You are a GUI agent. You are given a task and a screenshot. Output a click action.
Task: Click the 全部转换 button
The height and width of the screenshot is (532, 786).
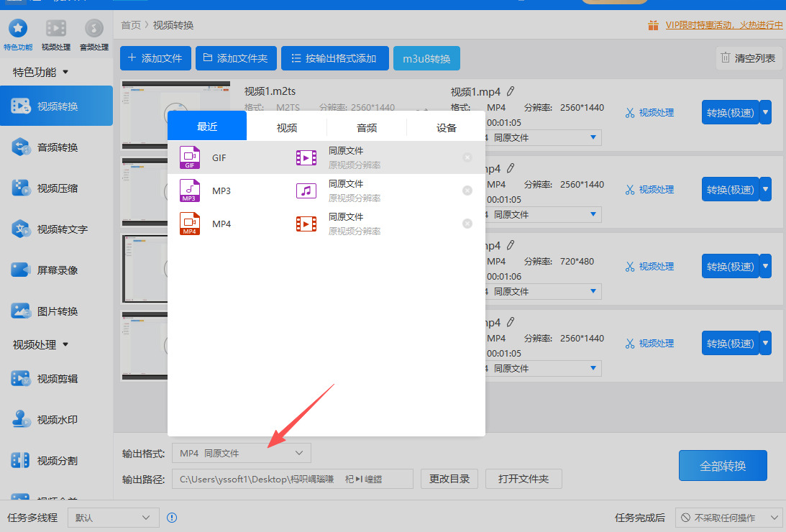723,466
